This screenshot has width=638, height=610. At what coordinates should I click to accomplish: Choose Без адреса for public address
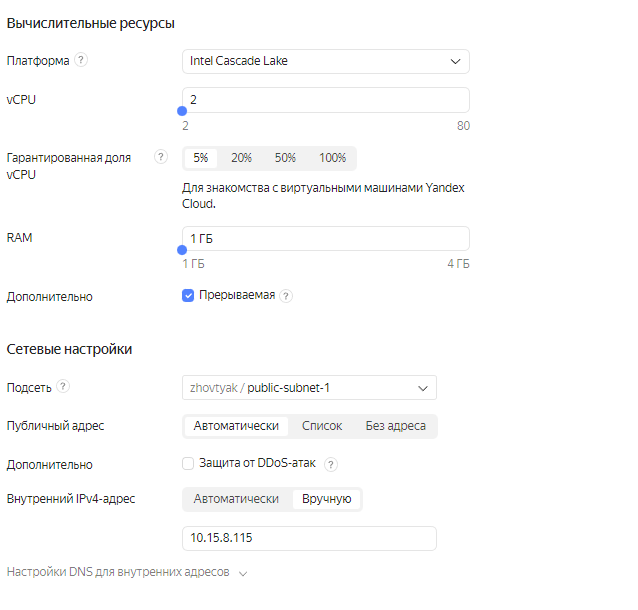tap(395, 426)
